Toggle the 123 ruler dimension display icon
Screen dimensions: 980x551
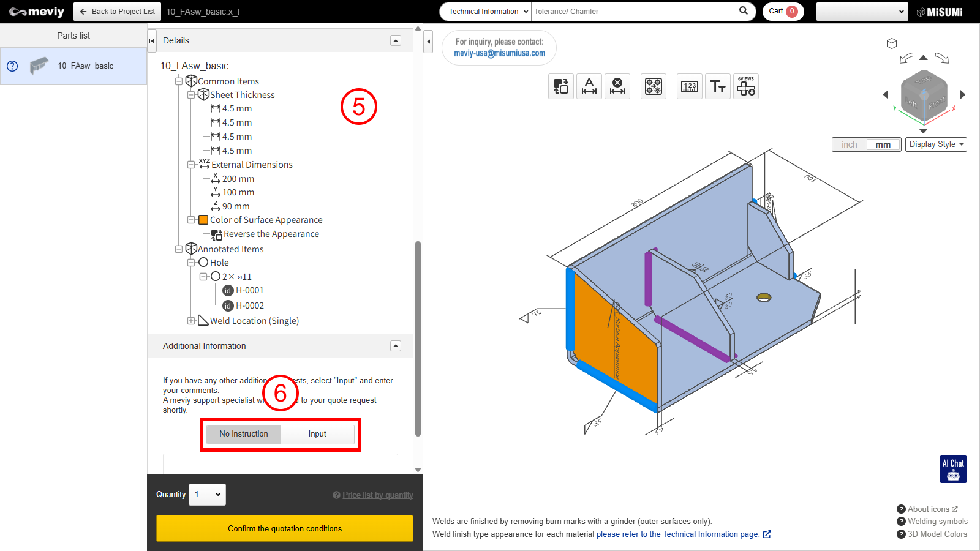[x=690, y=87]
